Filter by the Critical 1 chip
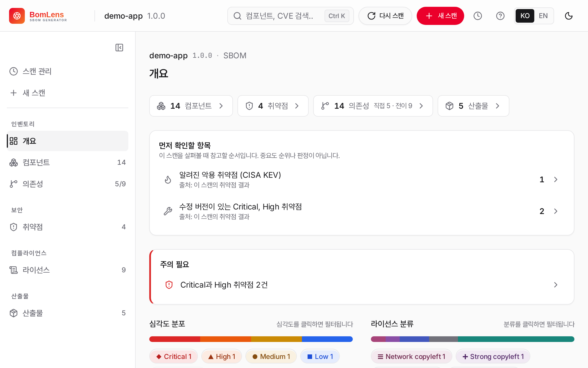The width and height of the screenshot is (588, 368). point(174,357)
